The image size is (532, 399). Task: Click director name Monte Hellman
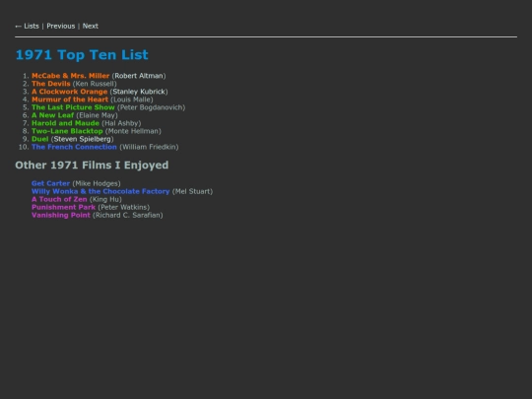point(133,131)
